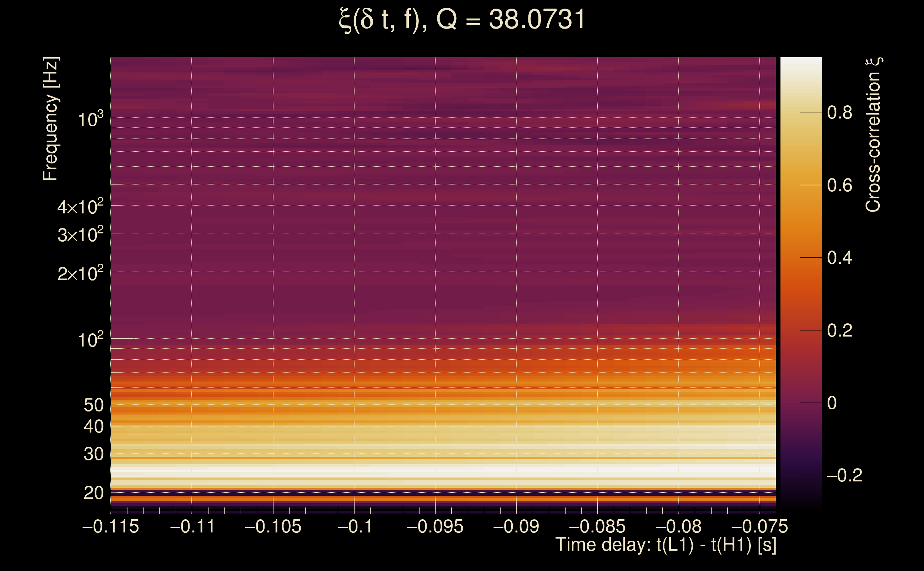Click the 50 Hz y-axis tick label

pos(93,405)
